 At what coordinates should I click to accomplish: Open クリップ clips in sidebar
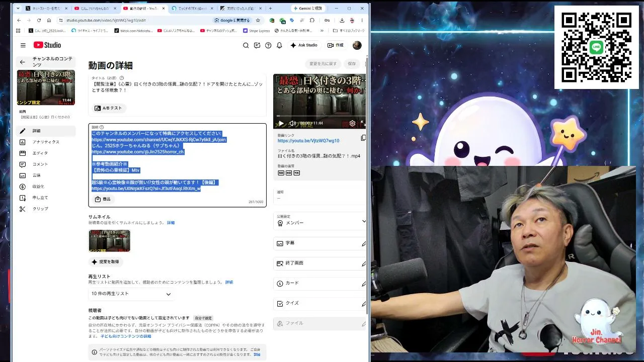click(x=45, y=209)
